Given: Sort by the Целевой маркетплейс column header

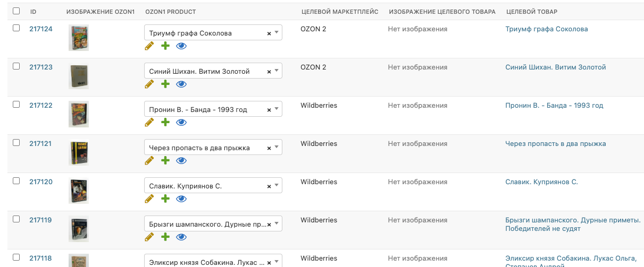Looking at the screenshot, I should tap(339, 12).
